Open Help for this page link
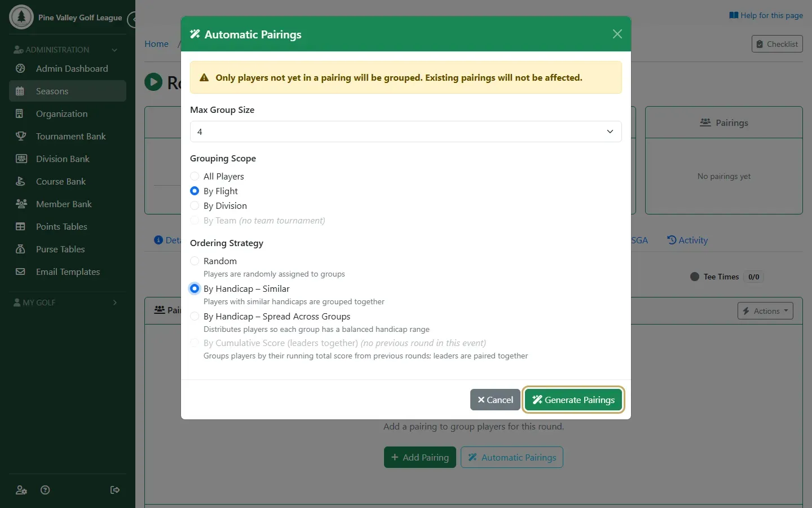 766,15
